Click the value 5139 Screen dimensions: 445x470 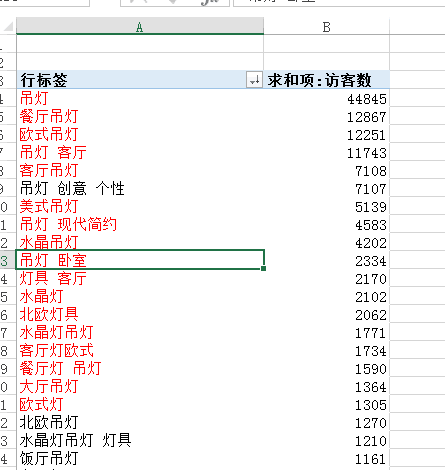(371, 207)
